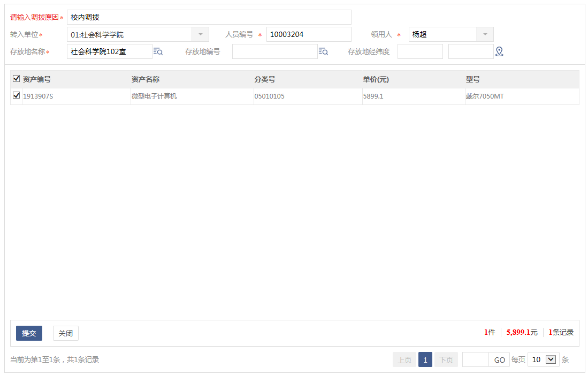Screen dimensions: 588x390
Task: Go to next page with 下页
Action: [x=446, y=359]
